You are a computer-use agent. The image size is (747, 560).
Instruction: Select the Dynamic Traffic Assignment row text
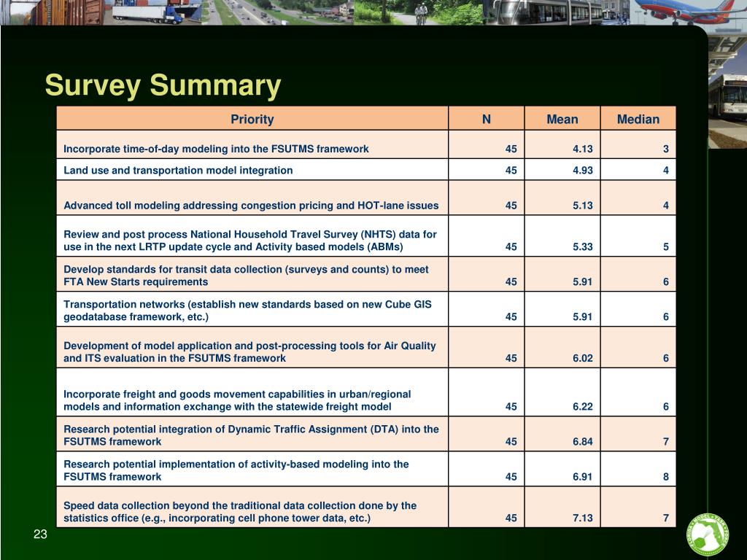point(251,435)
